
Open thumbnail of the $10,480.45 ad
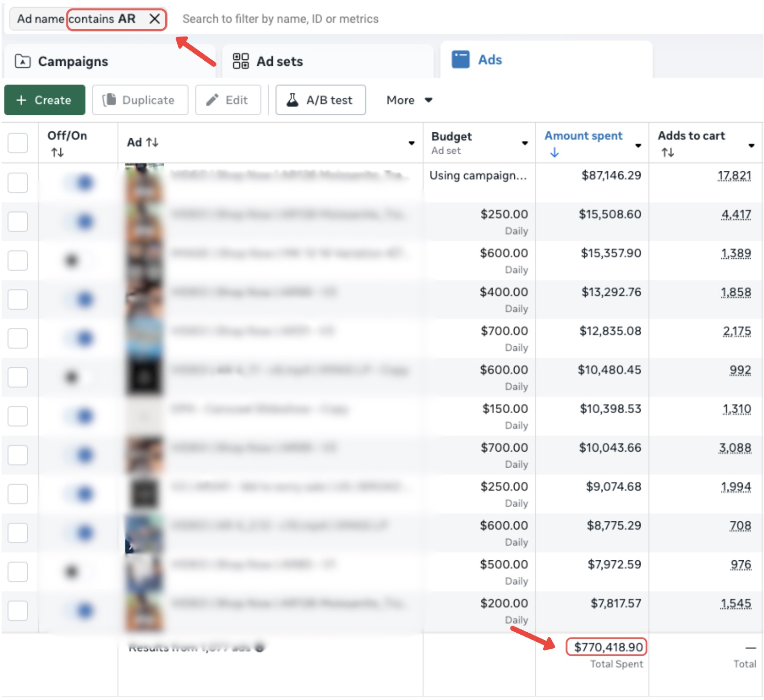[x=144, y=377]
